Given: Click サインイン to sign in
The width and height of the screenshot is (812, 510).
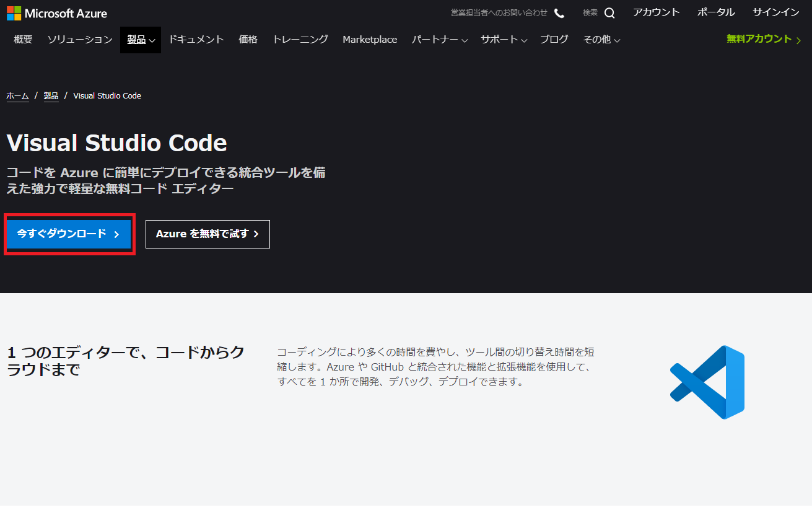Looking at the screenshot, I should pos(776,12).
